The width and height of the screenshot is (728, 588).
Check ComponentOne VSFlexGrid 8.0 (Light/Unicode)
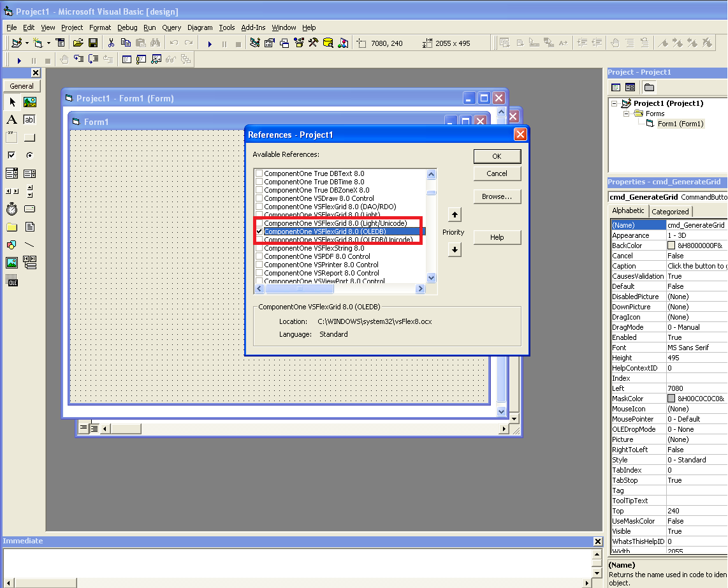[259, 223]
